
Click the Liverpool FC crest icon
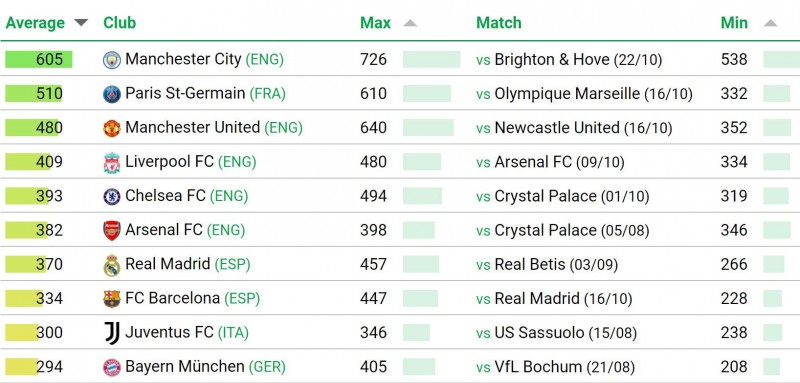112,162
